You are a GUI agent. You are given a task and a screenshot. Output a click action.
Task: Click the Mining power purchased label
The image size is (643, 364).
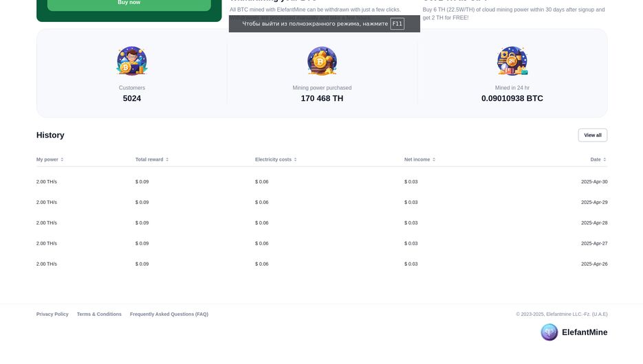click(x=322, y=88)
